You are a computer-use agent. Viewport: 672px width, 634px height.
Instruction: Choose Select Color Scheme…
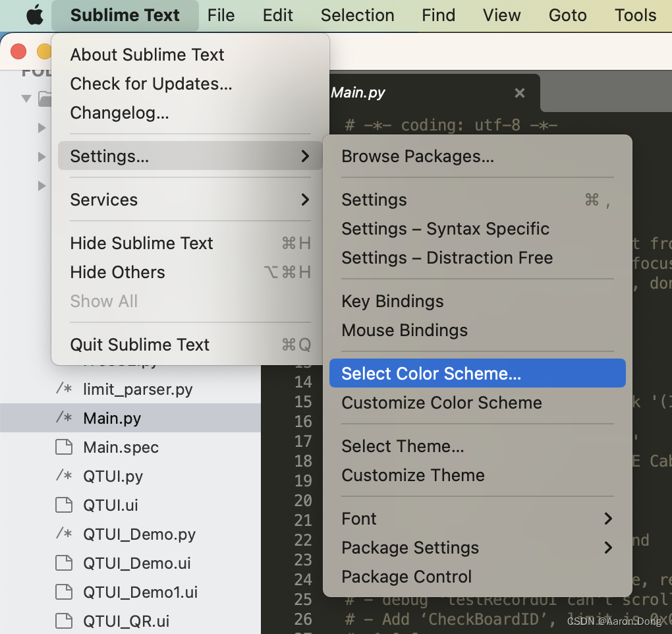(x=478, y=374)
